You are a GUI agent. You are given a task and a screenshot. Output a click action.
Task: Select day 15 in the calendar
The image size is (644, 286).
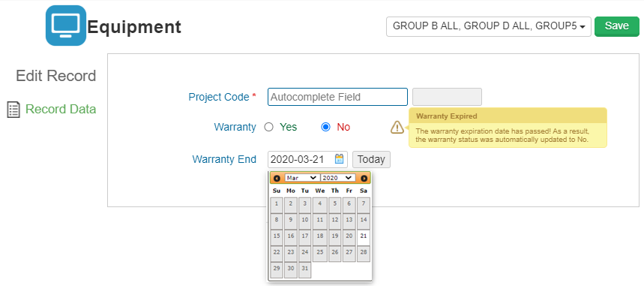point(277,236)
